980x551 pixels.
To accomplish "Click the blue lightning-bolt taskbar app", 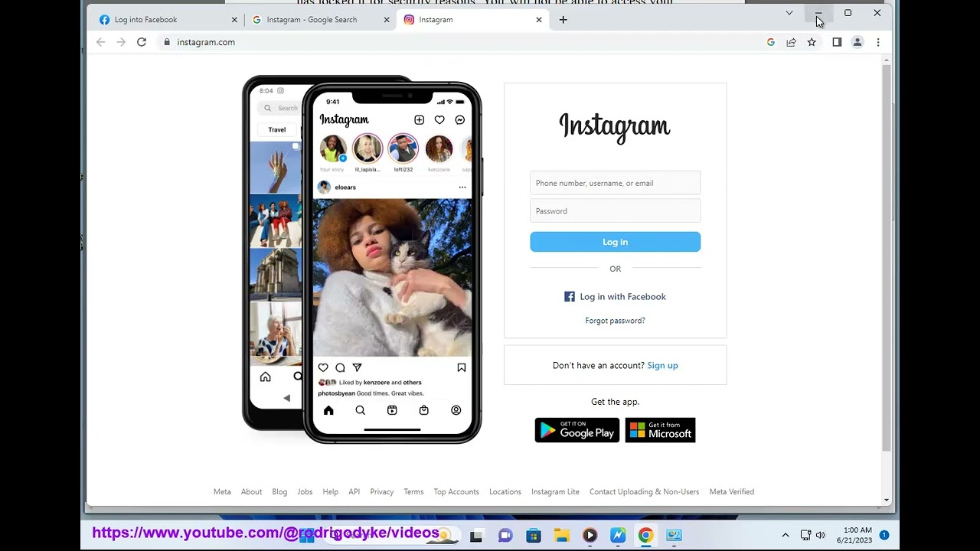I will pyautogui.click(x=618, y=536).
